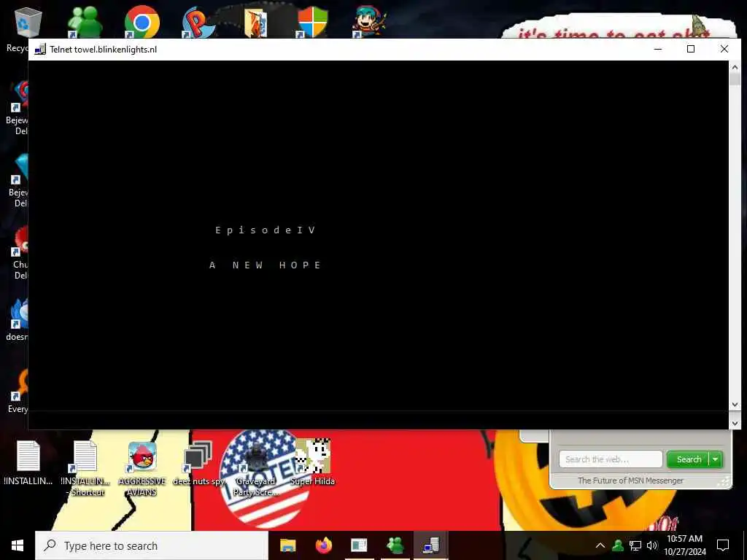Viewport: 747px width, 560px height.
Task: Click the Telnet scrollbar up arrow
Action: pos(735,68)
